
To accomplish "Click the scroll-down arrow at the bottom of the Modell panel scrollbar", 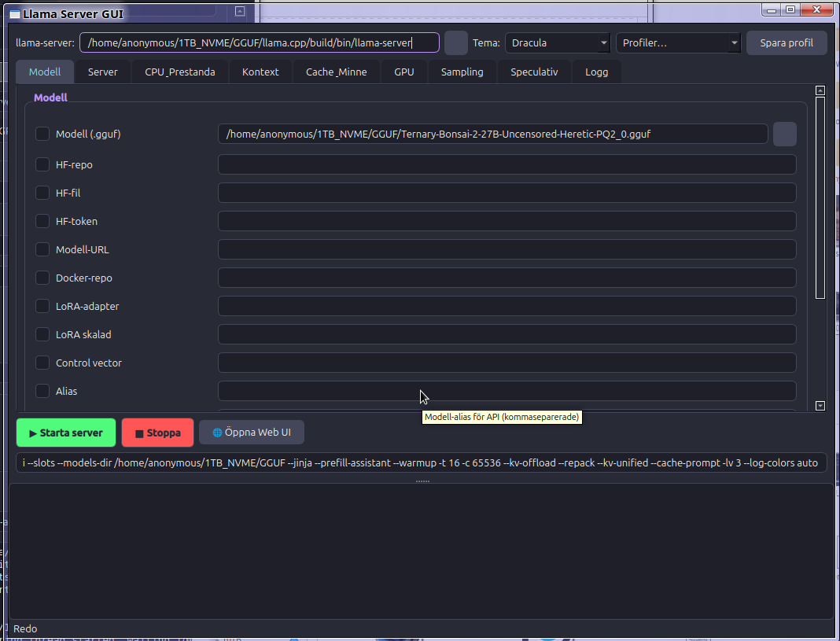I will (x=820, y=406).
